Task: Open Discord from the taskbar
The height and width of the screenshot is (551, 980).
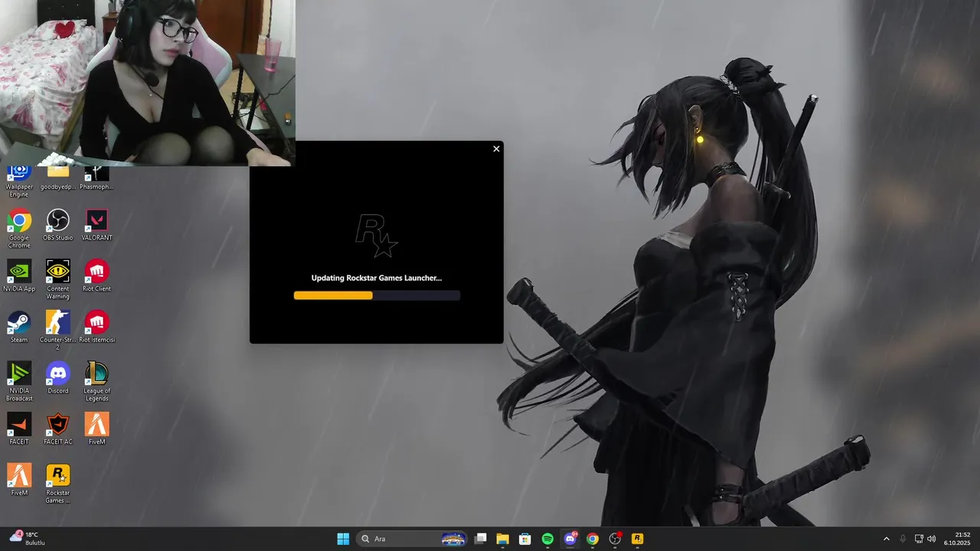Action: pyautogui.click(x=570, y=539)
